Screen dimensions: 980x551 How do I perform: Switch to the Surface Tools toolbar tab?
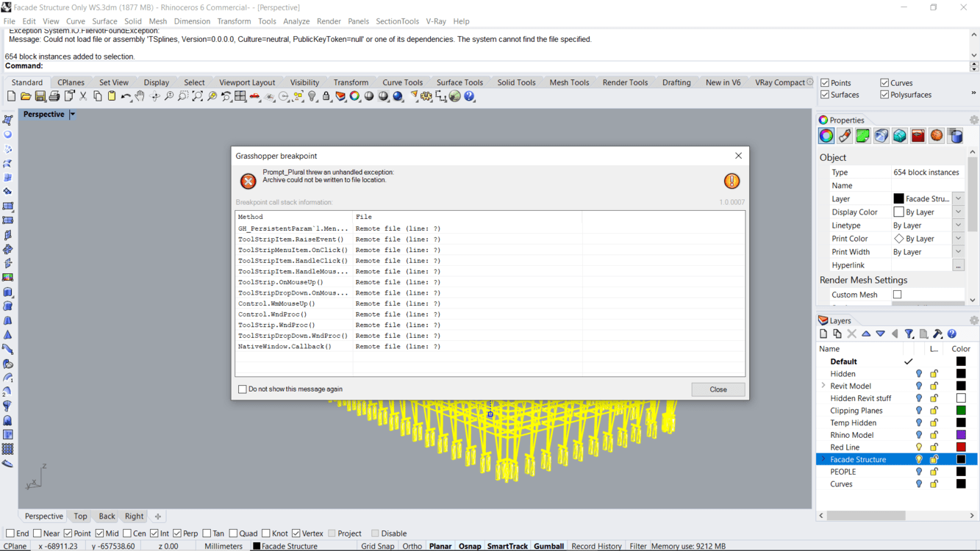459,83
